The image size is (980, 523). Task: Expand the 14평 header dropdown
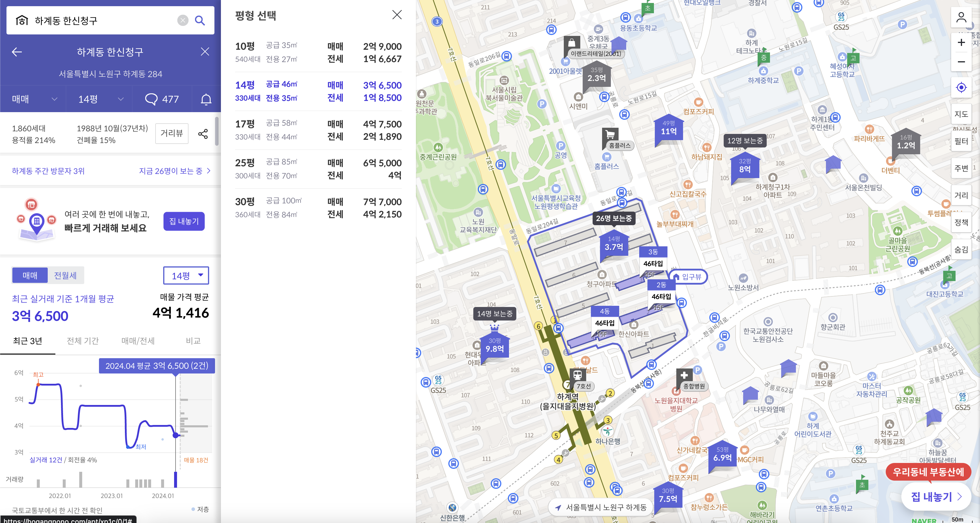tap(100, 99)
